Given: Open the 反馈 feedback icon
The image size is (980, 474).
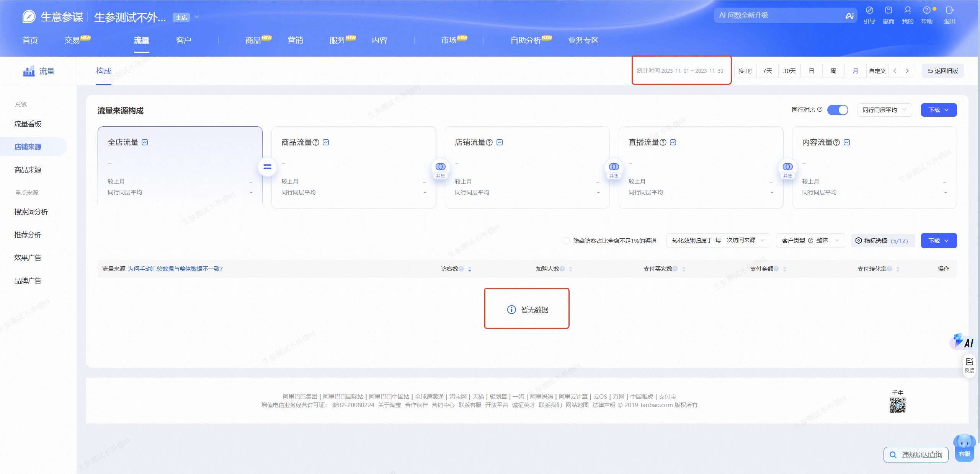Looking at the screenshot, I should [x=969, y=365].
